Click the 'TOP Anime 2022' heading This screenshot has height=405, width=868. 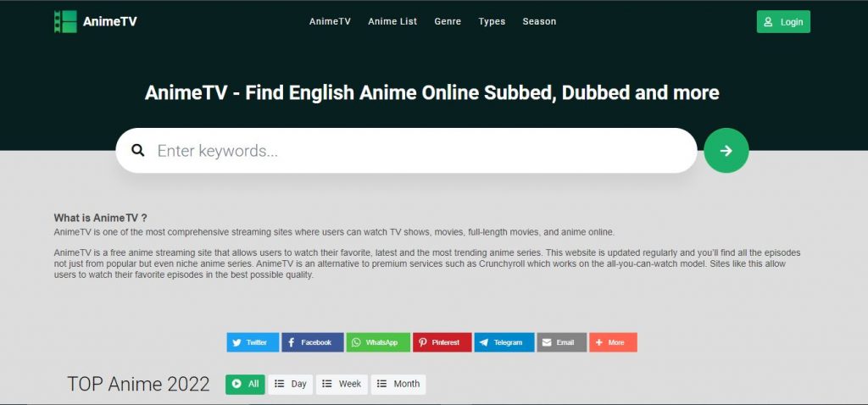[138, 384]
